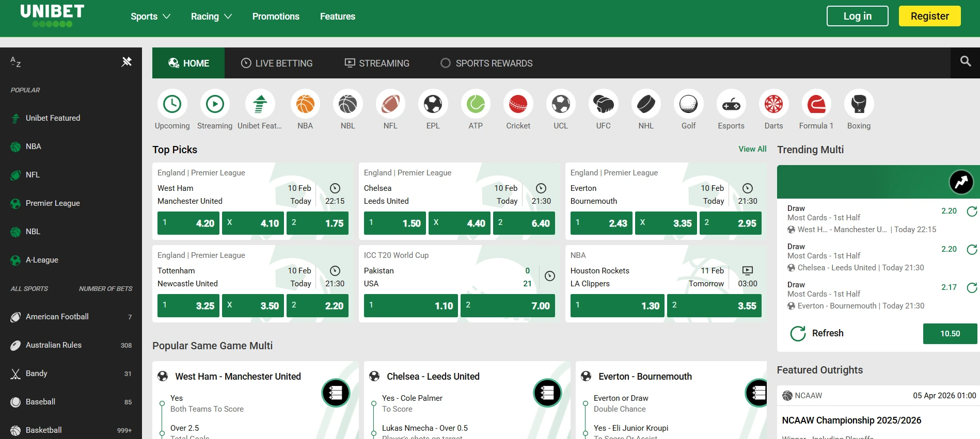This screenshot has height=439, width=980.
Task: Open West Ham same game multi betslip icon
Action: click(336, 393)
